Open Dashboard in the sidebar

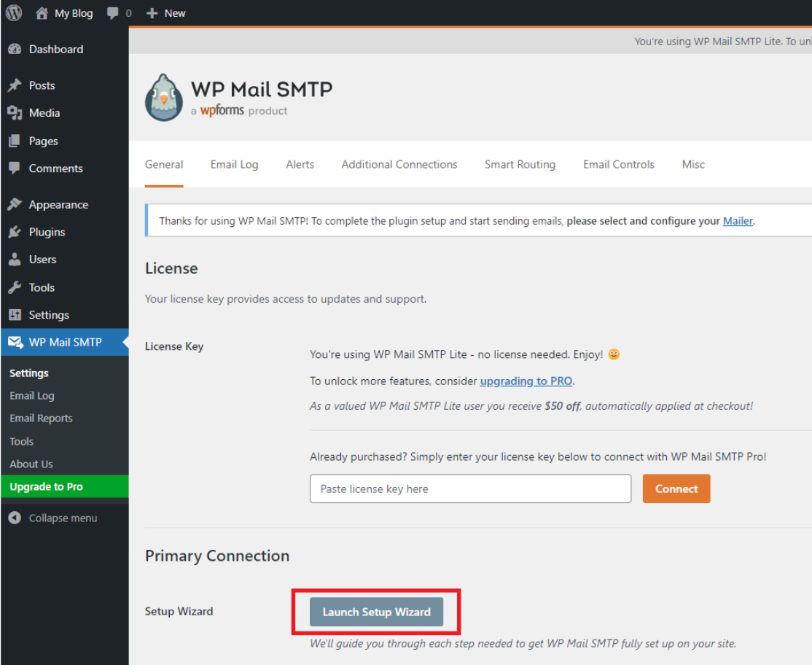click(x=56, y=49)
